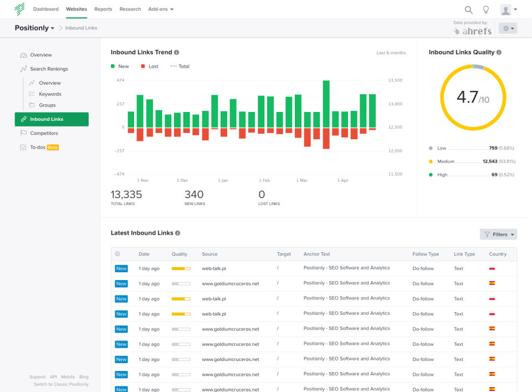The image size is (532, 392).
Task: Click the quality bar of first web-talk.pl row
Action: coord(181,268)
